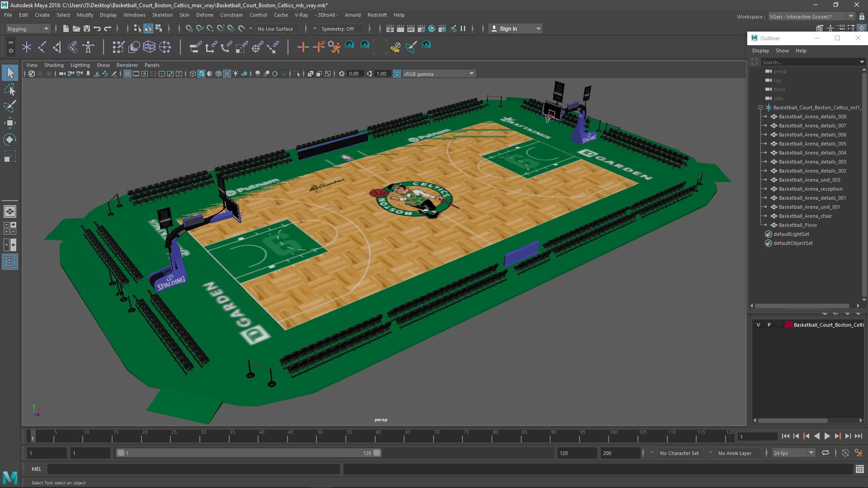Select the arrow Select Tool in toolbox
Screen dimensions: 868x488
[x=10, y=73]
